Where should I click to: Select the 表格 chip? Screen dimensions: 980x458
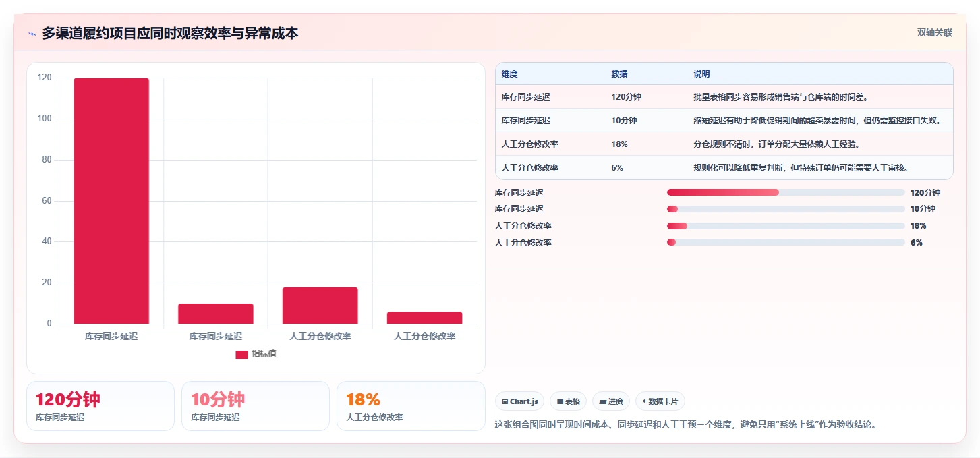click(568, 401)
